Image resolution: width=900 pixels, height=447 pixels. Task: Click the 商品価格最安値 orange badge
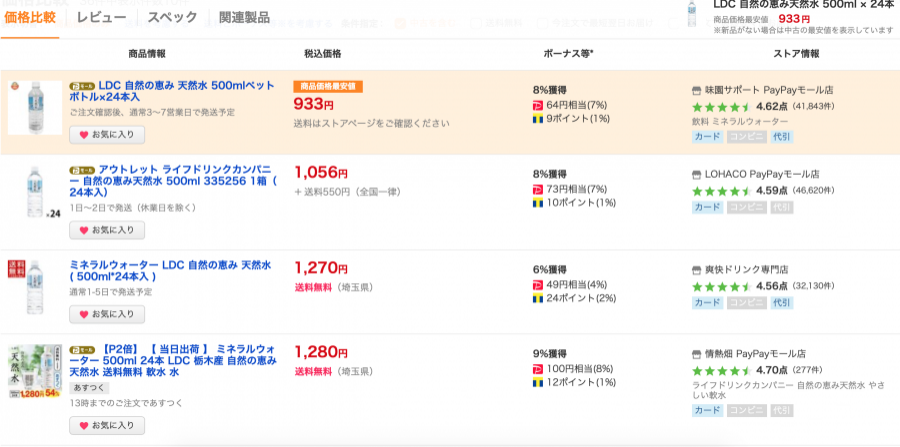click(x=328, y=86)
